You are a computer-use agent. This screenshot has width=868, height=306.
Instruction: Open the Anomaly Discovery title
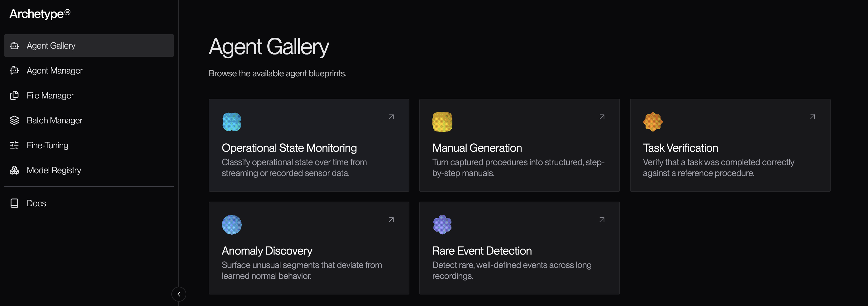(267, 251)
